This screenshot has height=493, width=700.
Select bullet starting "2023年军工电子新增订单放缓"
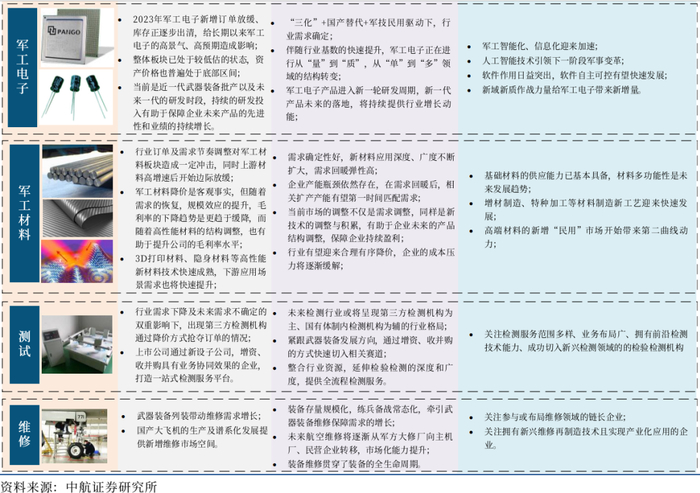point(199,32)
